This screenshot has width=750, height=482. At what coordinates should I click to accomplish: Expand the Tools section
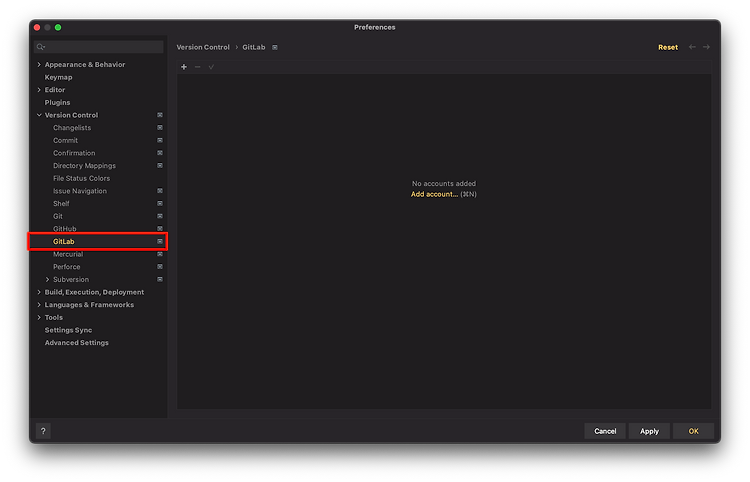pyautogui.click(x=39, y=318)
